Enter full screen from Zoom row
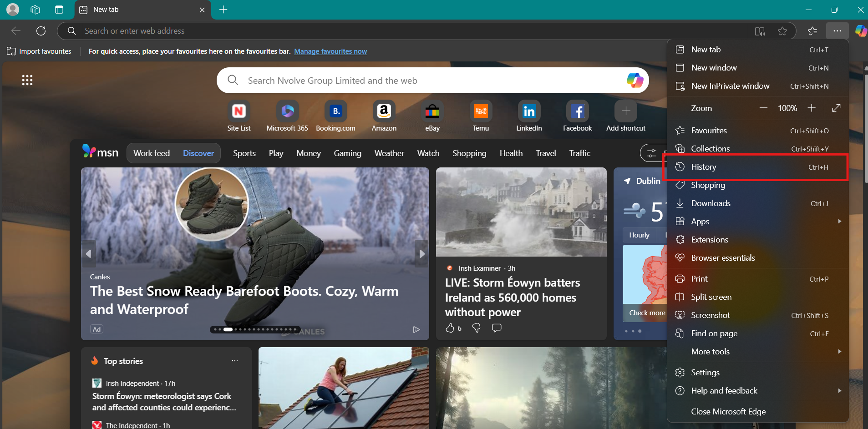 [836, 108]
